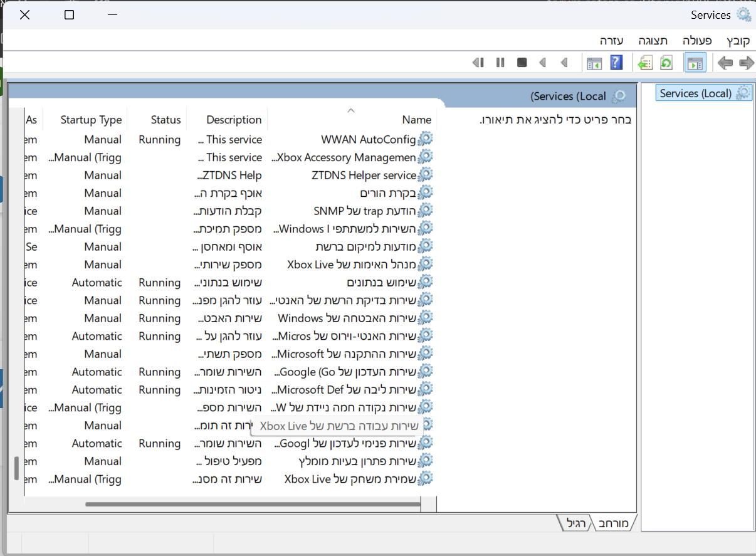Toggle the Show/Hide Console Tree toolbar icon
The width and height of the screenshot is (756, 556).
click(695, 63)
